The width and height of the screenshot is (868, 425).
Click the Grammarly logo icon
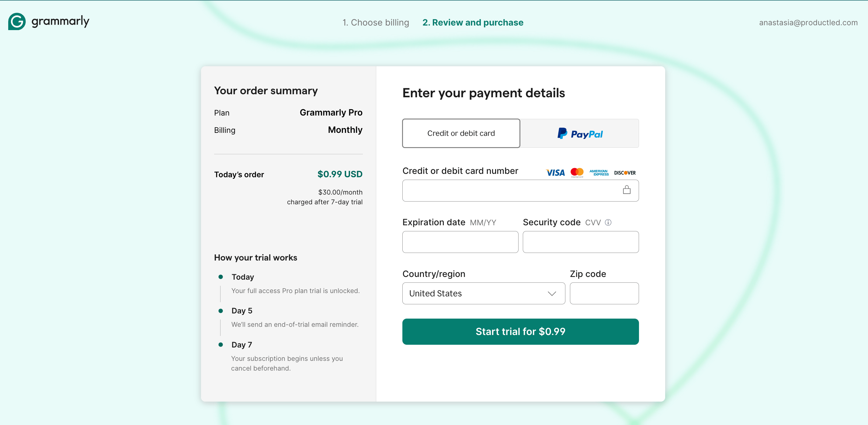(17, 22)
